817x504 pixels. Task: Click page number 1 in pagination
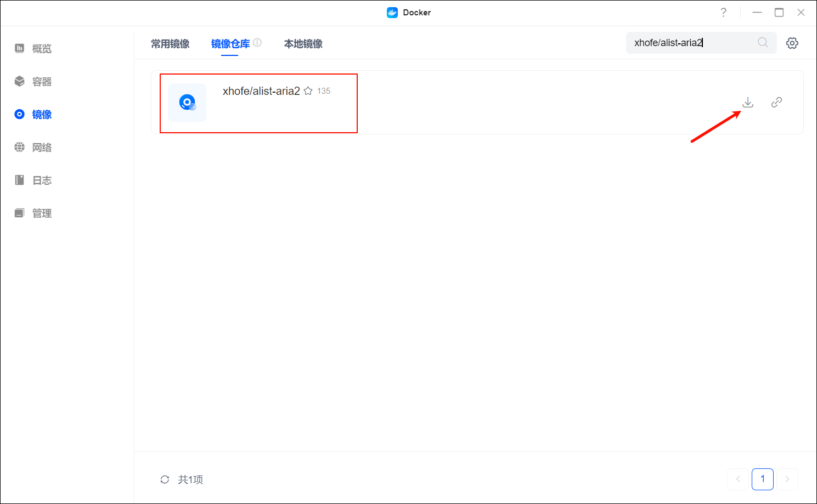click(762, 479)
